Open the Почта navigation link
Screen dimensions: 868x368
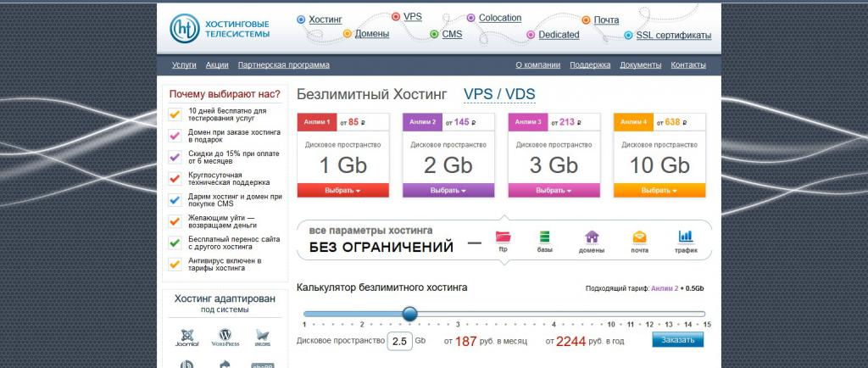click(x=606, y=20)
